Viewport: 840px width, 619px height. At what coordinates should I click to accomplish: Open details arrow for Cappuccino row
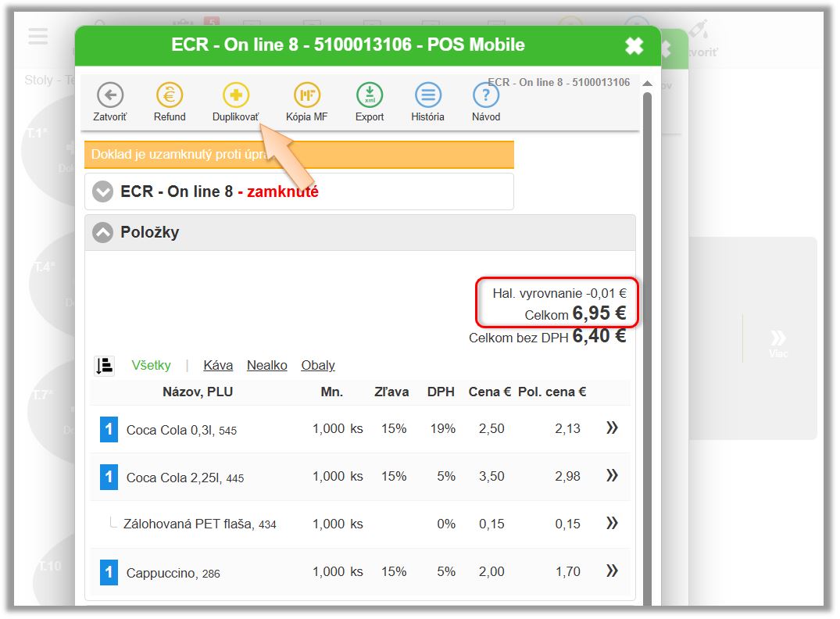(x=612, y=572)
